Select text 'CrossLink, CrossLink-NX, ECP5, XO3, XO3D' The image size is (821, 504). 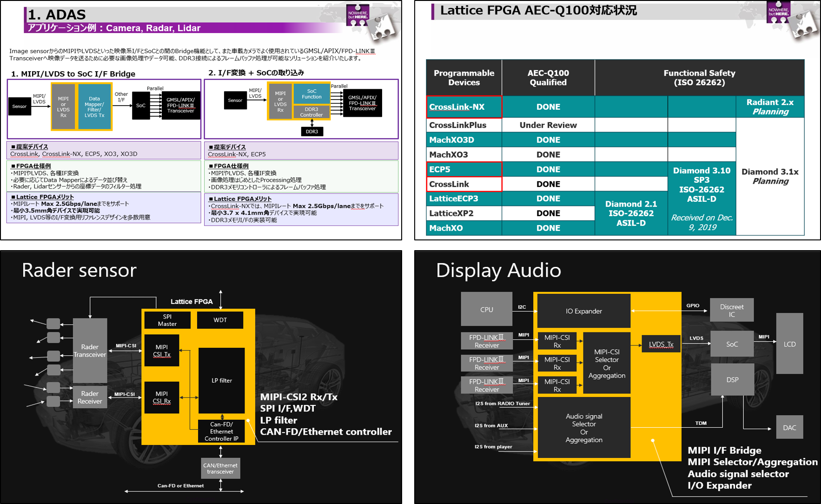73,154
